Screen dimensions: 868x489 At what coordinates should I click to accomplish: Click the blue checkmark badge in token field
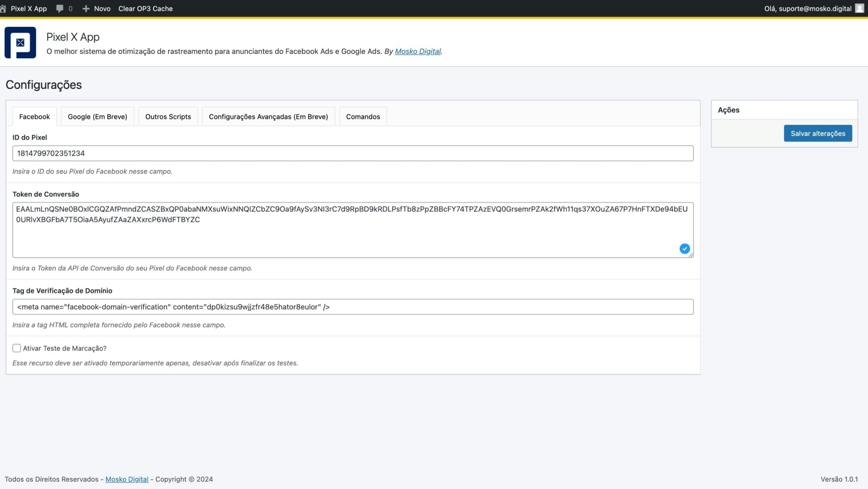(x=685, y=249)
